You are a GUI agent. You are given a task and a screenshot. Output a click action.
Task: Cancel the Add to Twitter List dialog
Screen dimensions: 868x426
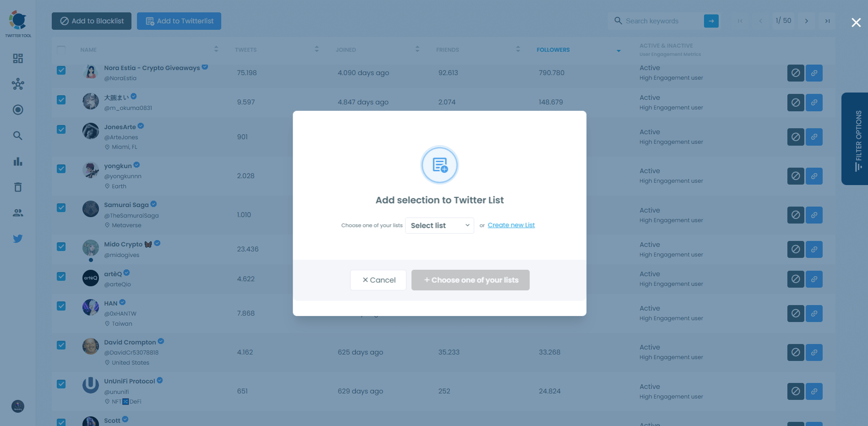(378, 280)
